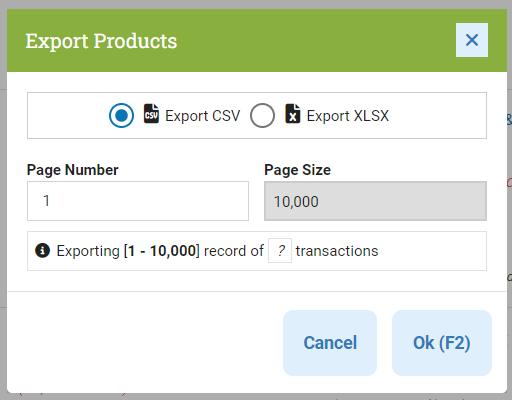Click the question mark total count box
The image size is (512, 400).
280,250
